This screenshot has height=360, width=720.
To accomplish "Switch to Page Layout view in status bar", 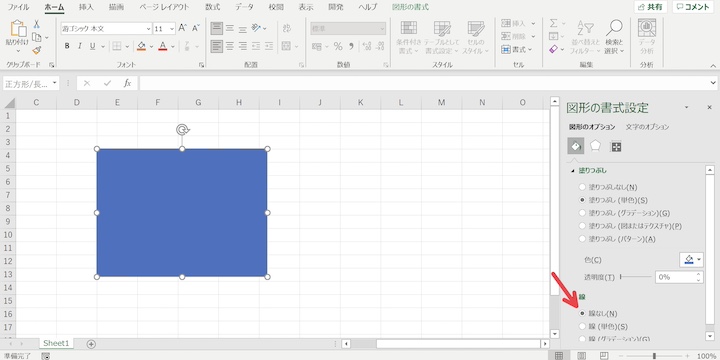I will coord(581,356).
